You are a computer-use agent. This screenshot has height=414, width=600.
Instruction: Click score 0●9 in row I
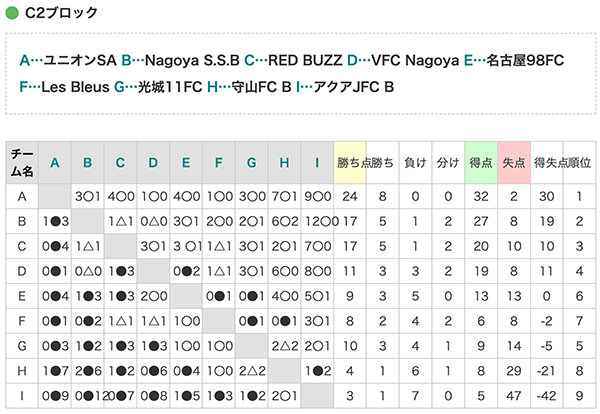55,396
